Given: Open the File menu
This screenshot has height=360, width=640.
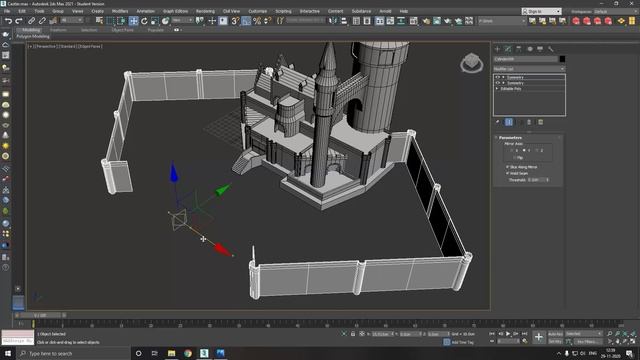Looking at the screenshot, I should (7, 11).
